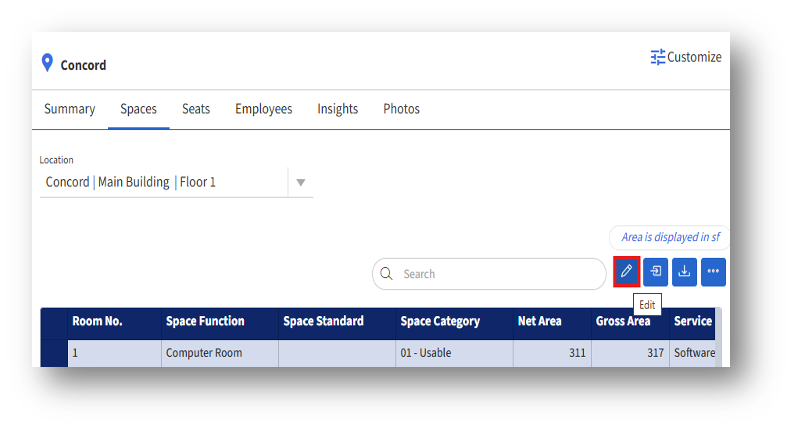
Task: Click the Edit pencil icon
Action: tap(626, 271)
